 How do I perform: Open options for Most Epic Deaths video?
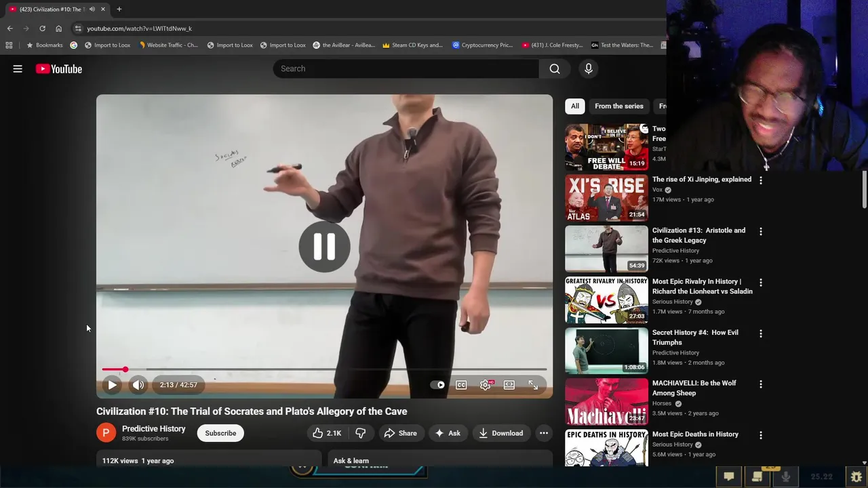pos(761,435)
